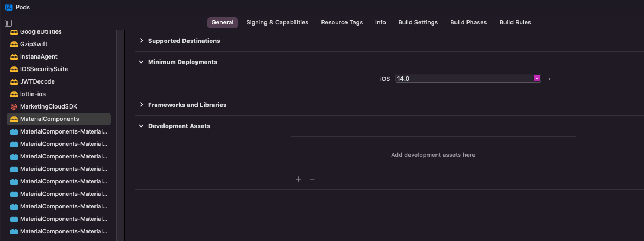Click the GzipSwift toolbox icon

tap(14, 44)
